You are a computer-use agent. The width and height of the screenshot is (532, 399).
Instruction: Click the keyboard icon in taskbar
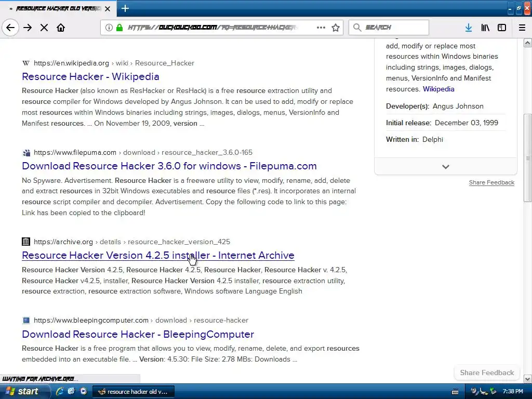[455, 392]
